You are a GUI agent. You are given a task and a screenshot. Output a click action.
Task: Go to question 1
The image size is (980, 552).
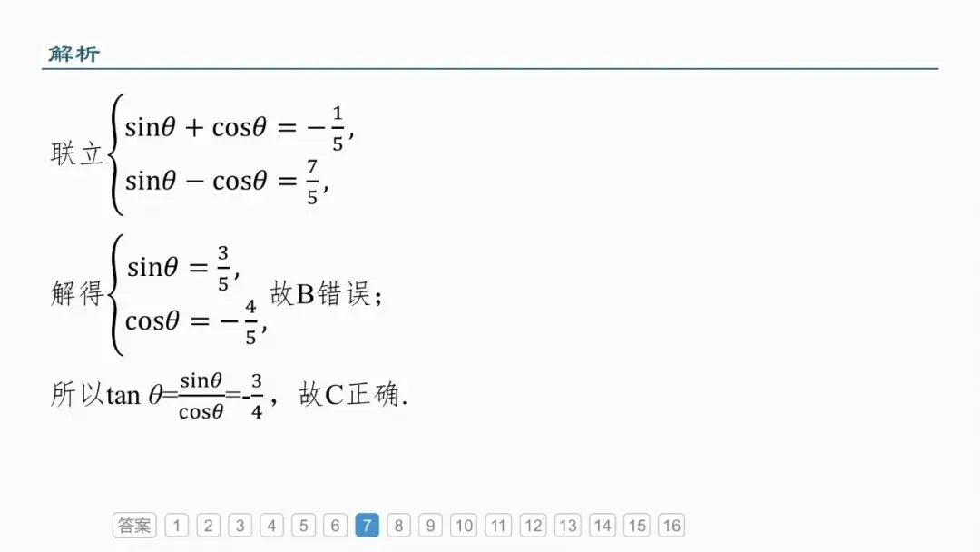[x=177, y=525]
